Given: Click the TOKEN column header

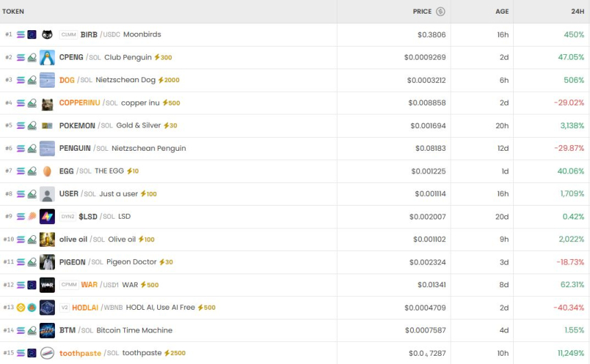Looking at the screenshot, I should pyautogui.click(x=14, y=12).
